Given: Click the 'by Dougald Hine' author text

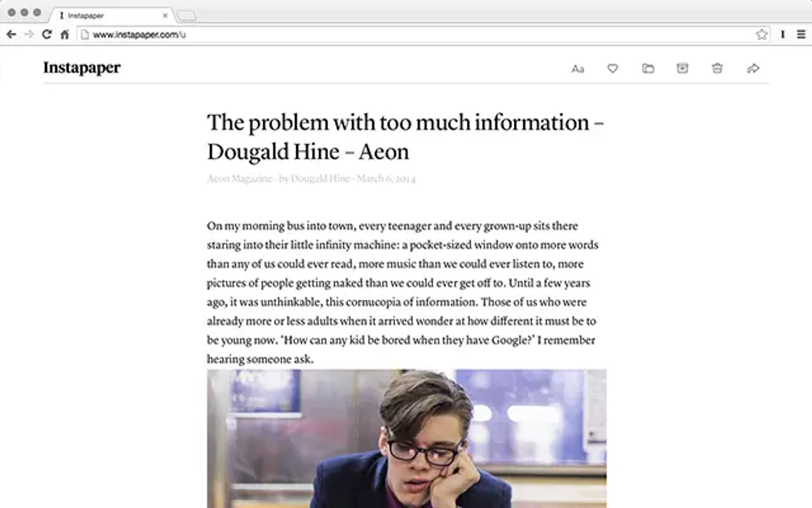Looking at the screenshot, I should (x=314, y=178).
